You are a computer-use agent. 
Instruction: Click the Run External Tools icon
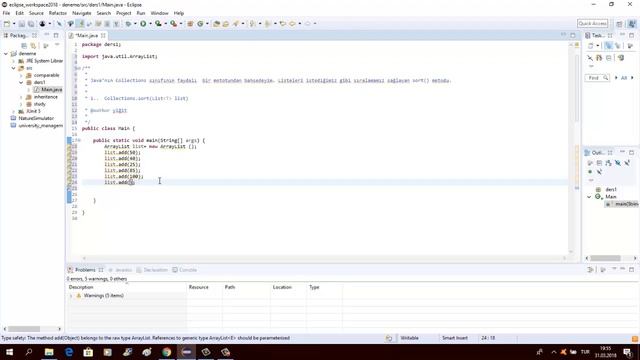click(x=173, y=24)
